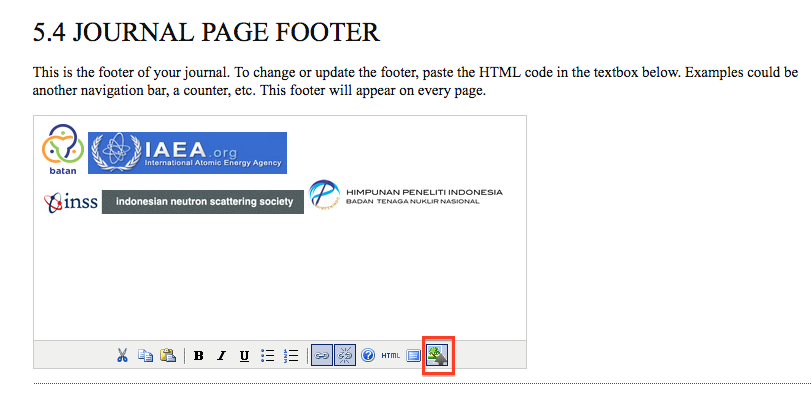Insert a bulleted list
Image resolution: width=812 pixels, height=400 pixels.
tap(267, 355)
